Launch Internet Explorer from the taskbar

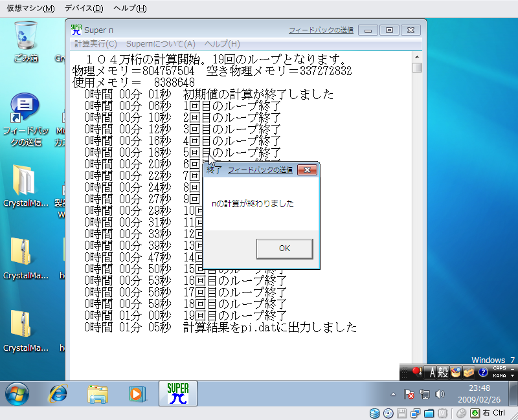(58, 393)
